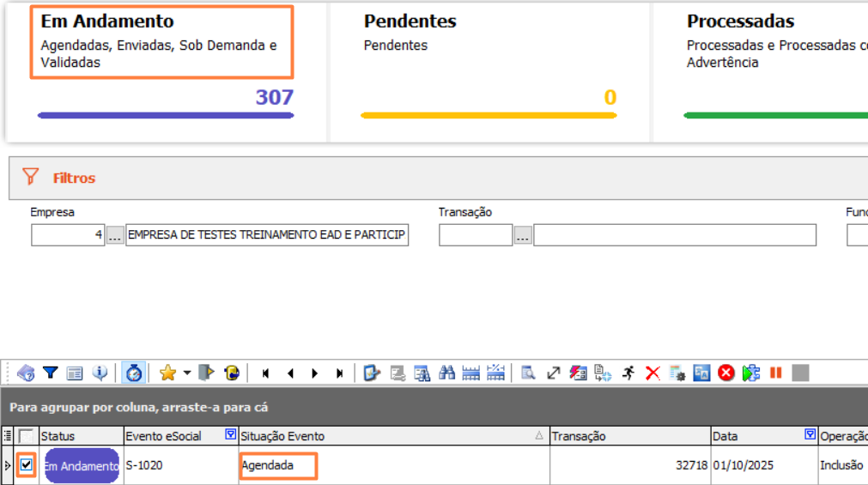Click the running man execute icon
Image resolution: width=868 pixels, height=485 pixels.
click(628, 373)
